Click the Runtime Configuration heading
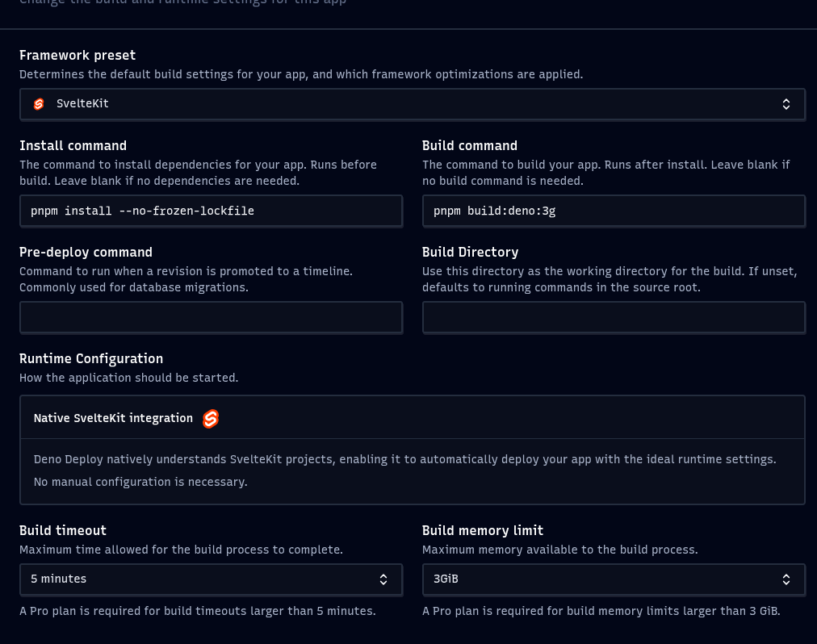The width and height of the screenshot is (817, 644). [x=91, y=359]
